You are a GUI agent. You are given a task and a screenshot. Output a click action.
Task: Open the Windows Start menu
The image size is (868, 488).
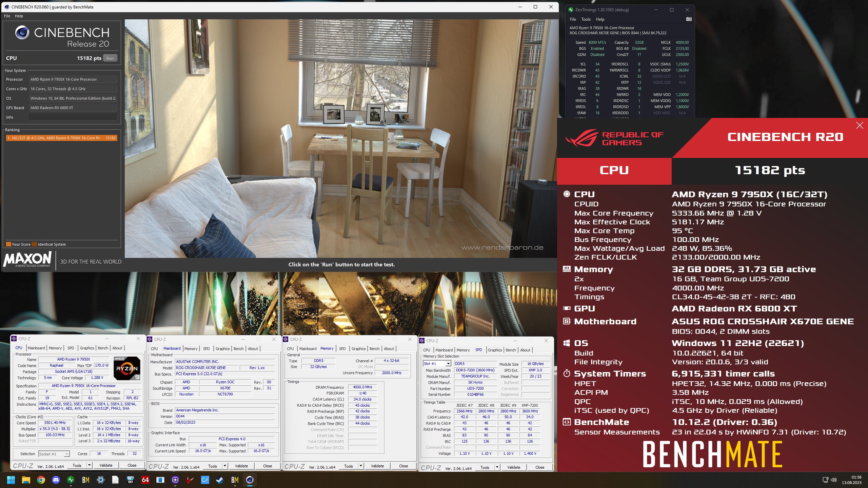11,480
